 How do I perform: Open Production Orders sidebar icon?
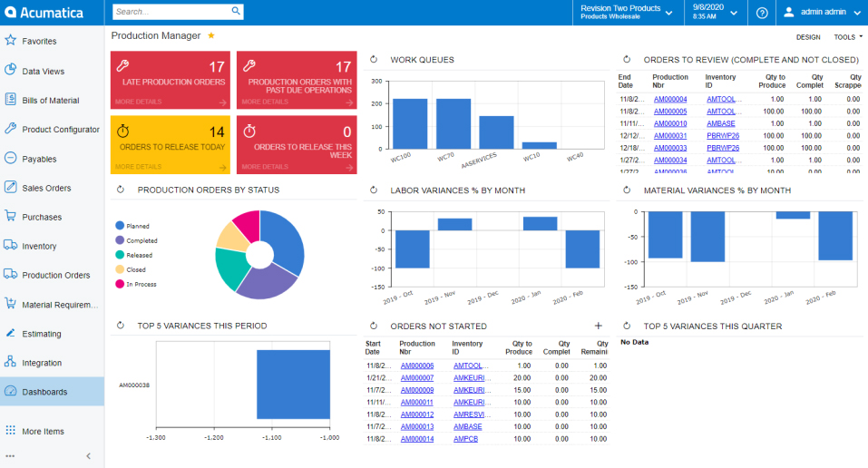10,274
